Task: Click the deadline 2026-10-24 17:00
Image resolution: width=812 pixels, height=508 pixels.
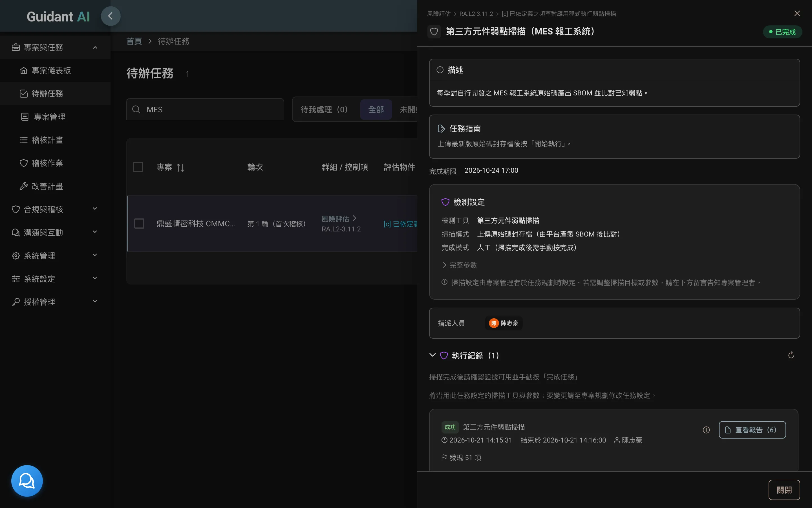Action: tap(491, 170)
